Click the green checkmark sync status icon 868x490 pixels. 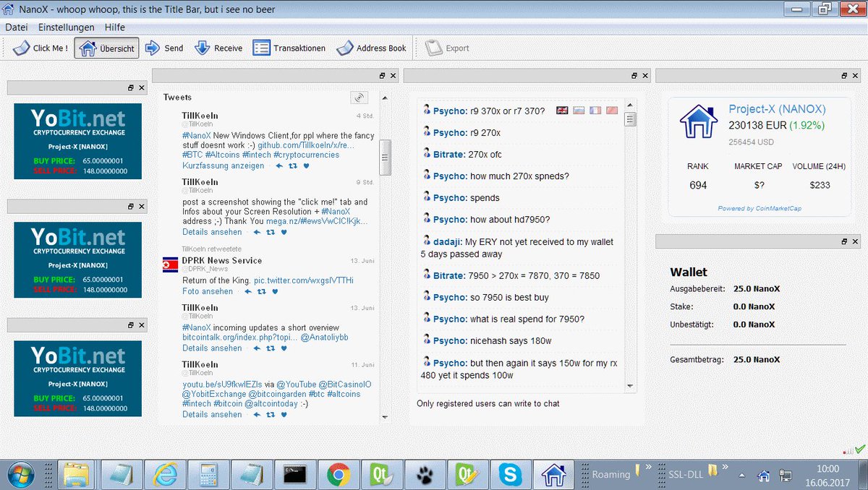pyautogui.click(x=860, y=449)
